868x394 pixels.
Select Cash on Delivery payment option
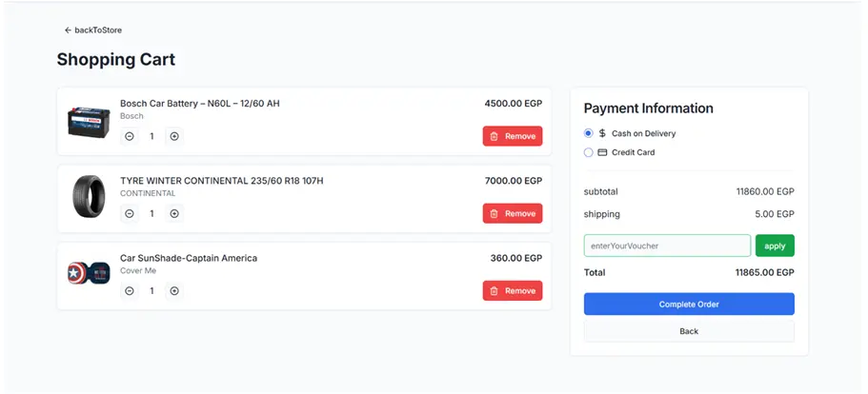[x=589, y=134]
